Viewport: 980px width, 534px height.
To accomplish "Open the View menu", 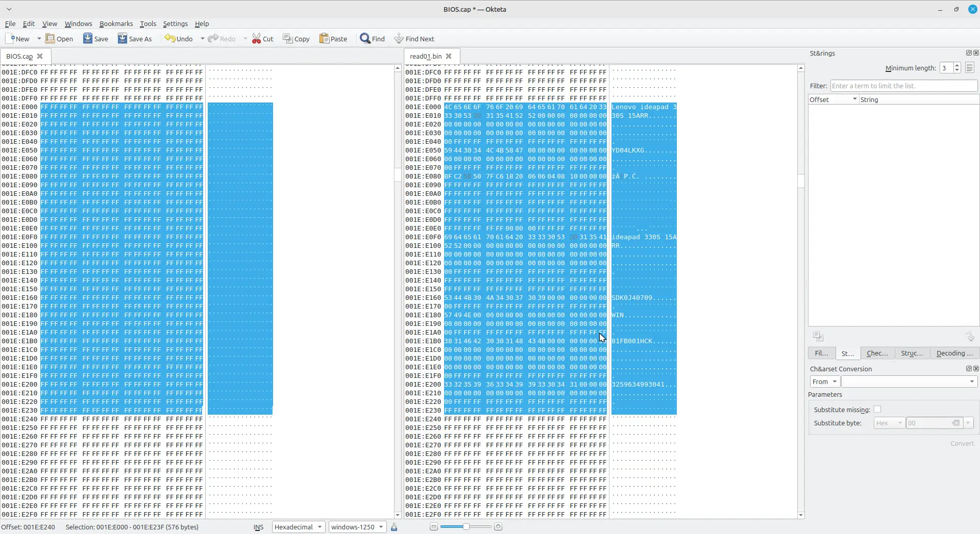I will tap(50, 23).
